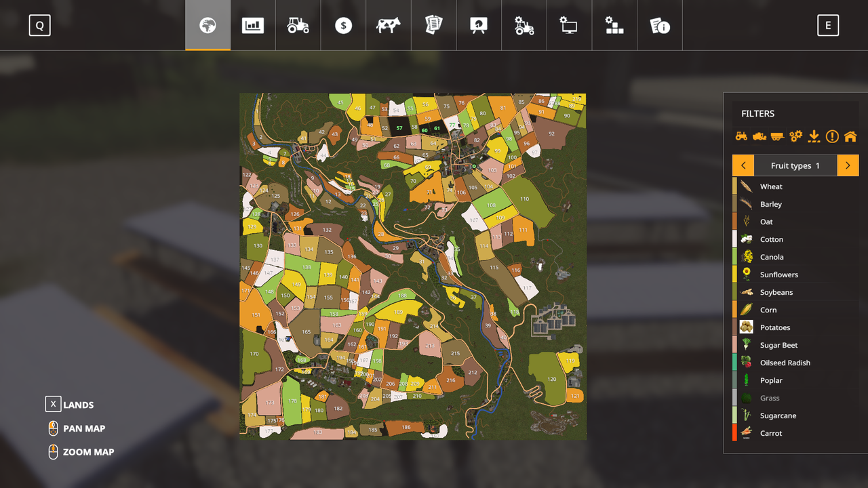Select the animals cow icon in the top bar
Screen dimensions: 868x488
tap(389, 25)
